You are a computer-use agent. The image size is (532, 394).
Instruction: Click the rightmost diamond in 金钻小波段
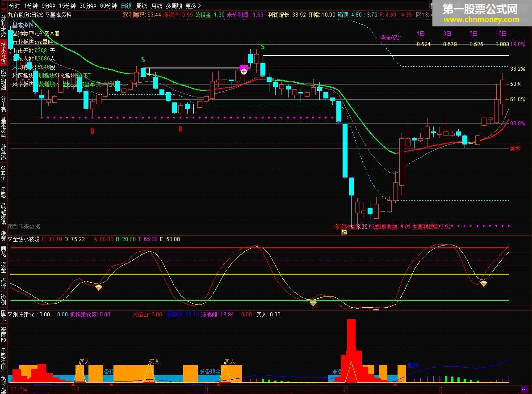coord(483,284)
